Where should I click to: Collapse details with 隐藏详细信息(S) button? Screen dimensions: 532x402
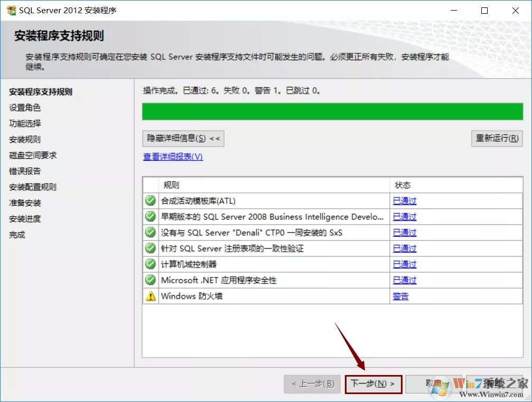click(183, 138)
